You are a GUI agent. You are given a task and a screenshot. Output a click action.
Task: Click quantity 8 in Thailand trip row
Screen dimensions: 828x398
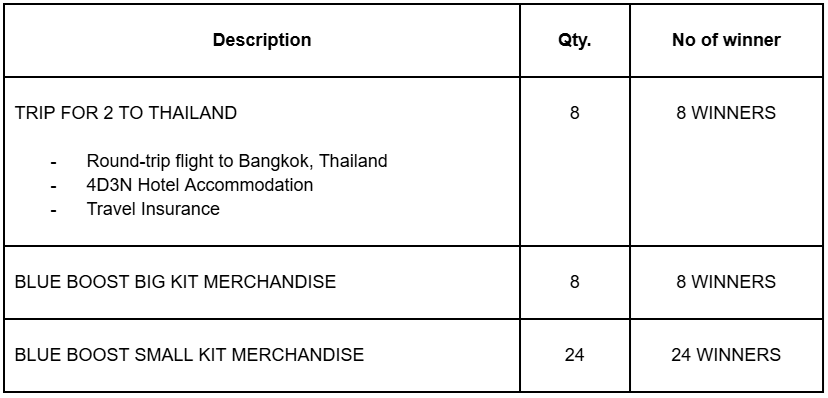(575, 113)
